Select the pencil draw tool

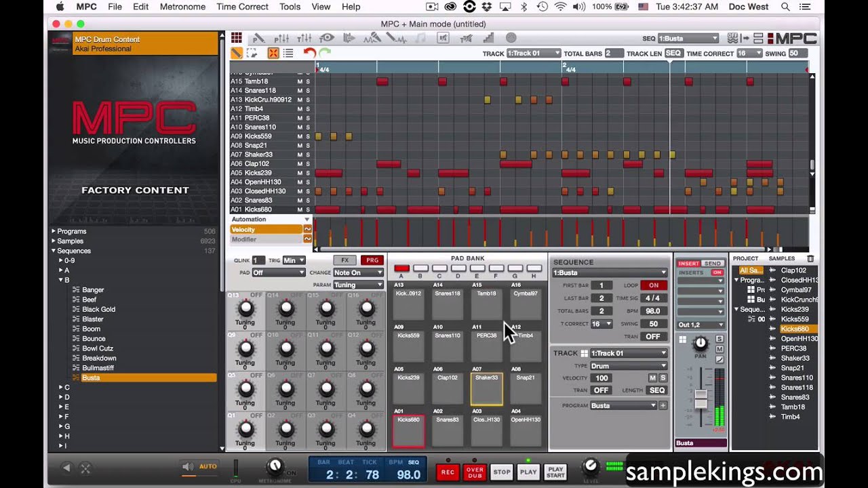point(237,53)
